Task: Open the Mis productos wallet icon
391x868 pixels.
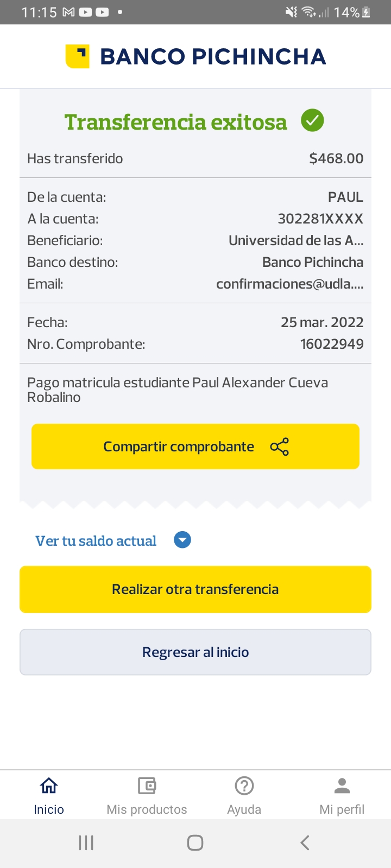Action: [147, 785]
